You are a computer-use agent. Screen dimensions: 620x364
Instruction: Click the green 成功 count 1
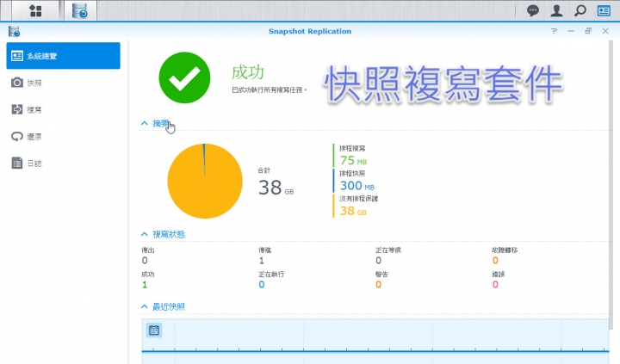point(145,285)
